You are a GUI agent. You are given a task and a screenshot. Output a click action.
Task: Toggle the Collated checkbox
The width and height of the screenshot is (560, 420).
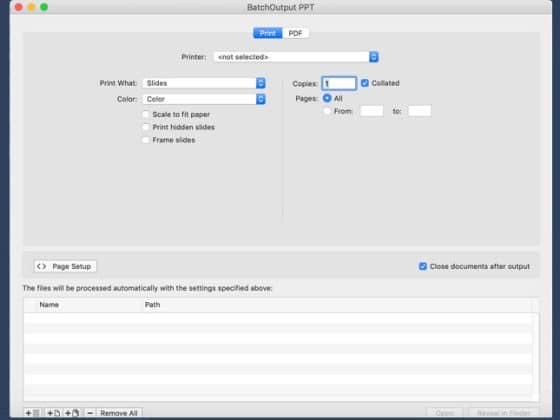click(365, 83)
